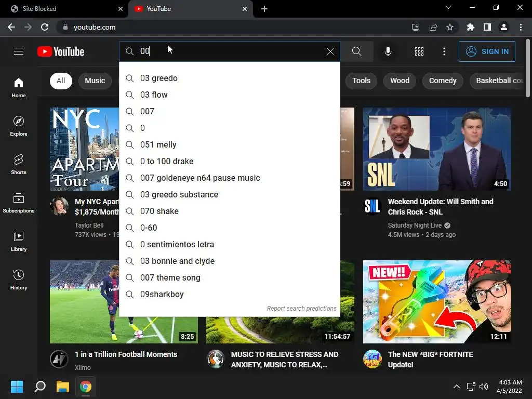Open the Fortnite update video thumbnail

point(437,302)
